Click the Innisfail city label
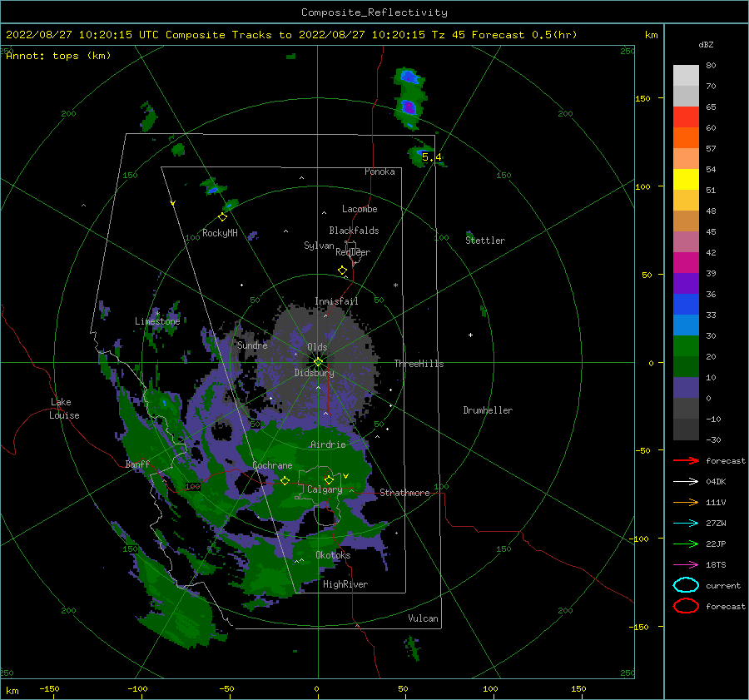Image resolution: width=749 pixels, height=700 pixels. coord(336,301)
